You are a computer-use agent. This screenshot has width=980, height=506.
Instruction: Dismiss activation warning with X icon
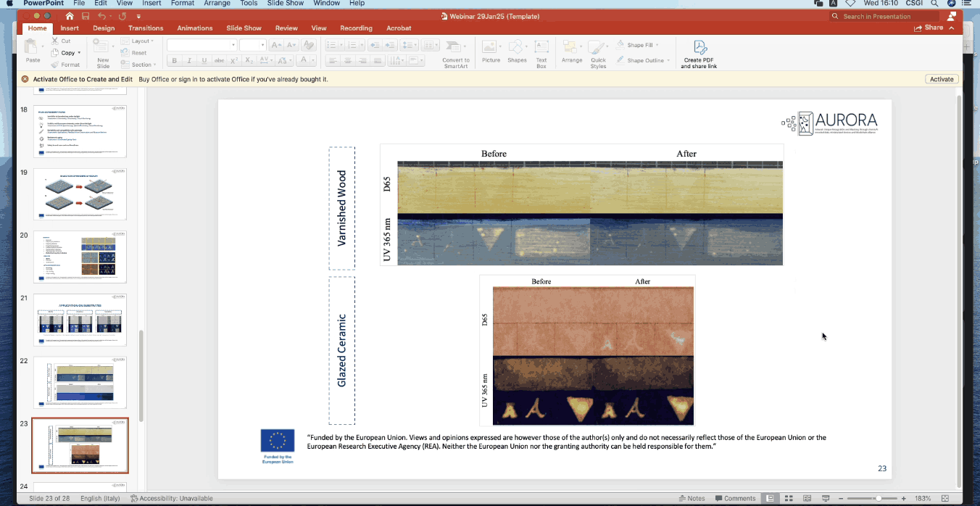pos(25,79)
